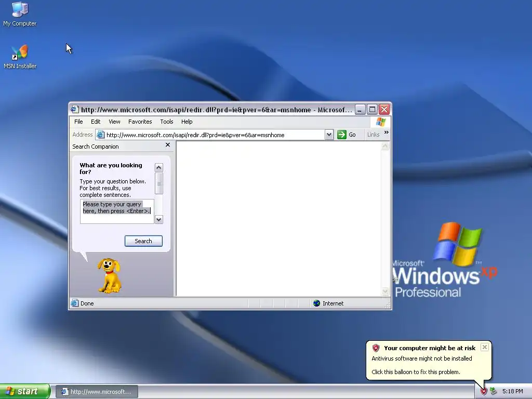Click the network connection tray icon
Screen dimensions: 532x399
tap(494, 391)
